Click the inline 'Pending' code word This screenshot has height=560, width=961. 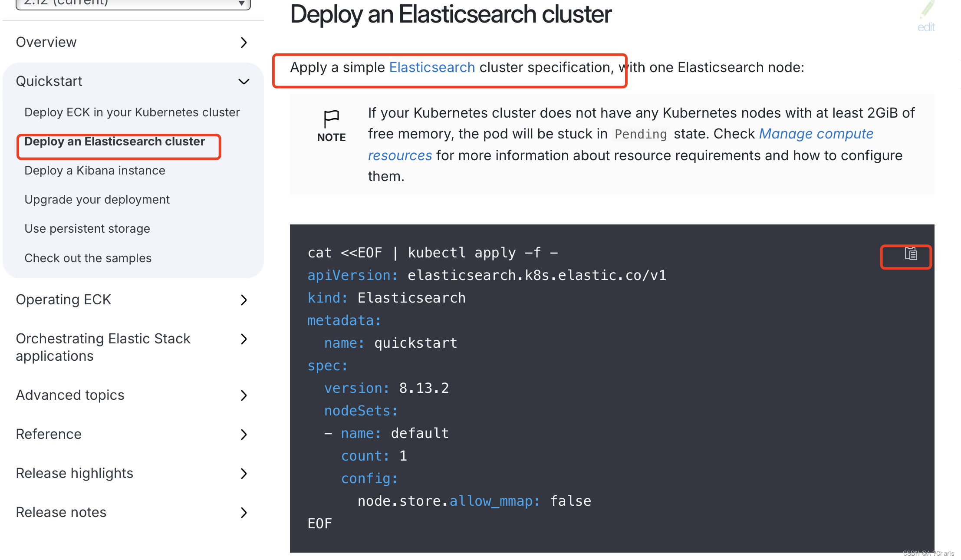point(641,134)
